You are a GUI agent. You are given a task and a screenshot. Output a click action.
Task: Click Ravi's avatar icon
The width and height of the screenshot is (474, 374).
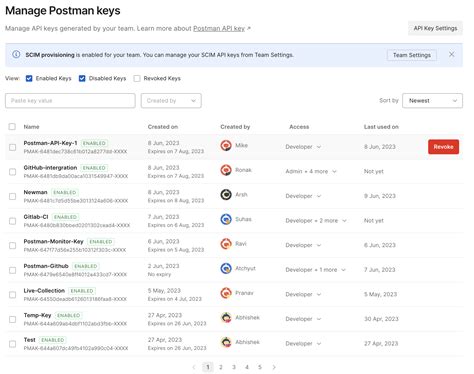(226, 244)
